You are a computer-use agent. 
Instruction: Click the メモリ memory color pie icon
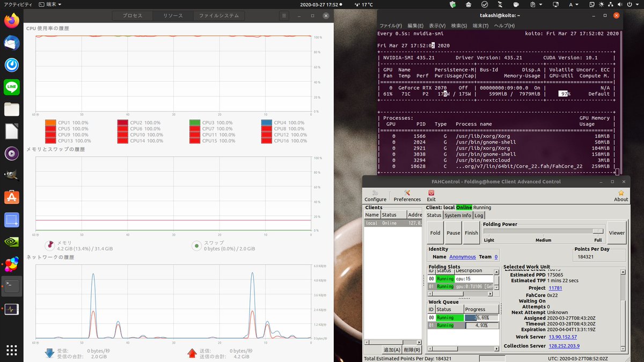click(x=50, y=246)
